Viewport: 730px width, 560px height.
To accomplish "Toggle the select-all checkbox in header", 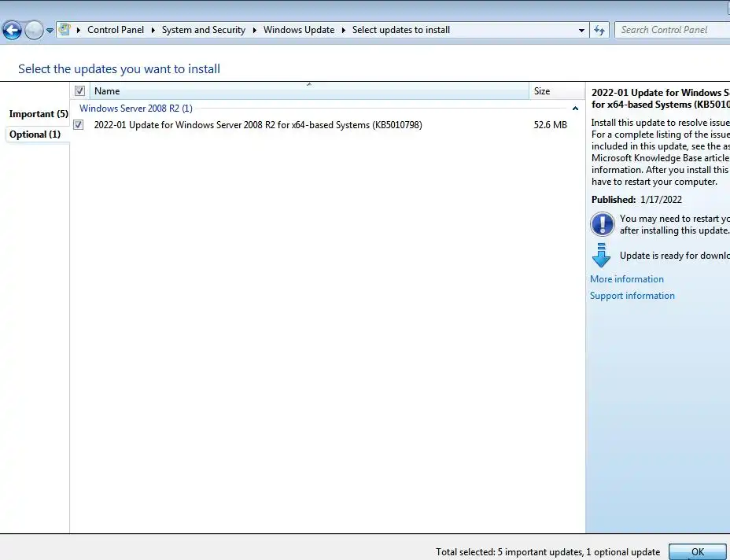I will 79,90.
